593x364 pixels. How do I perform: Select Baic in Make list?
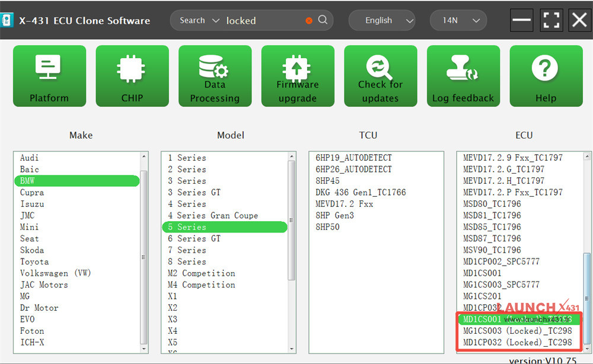point(30,170)
